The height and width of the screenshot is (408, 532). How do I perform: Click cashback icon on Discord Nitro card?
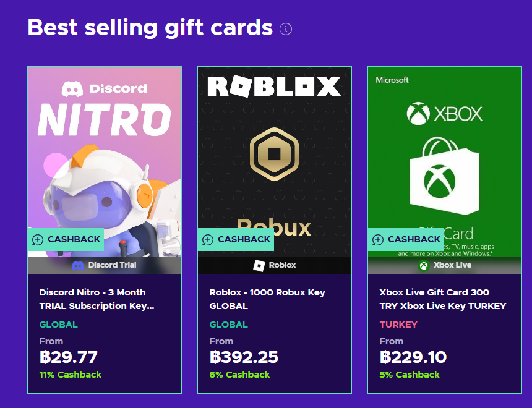tap(38, 240)
